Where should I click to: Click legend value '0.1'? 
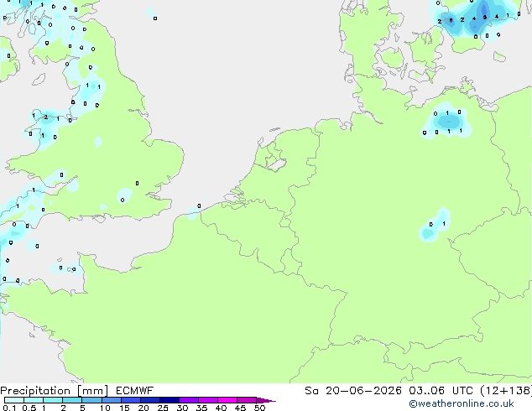tap(9, 408)
